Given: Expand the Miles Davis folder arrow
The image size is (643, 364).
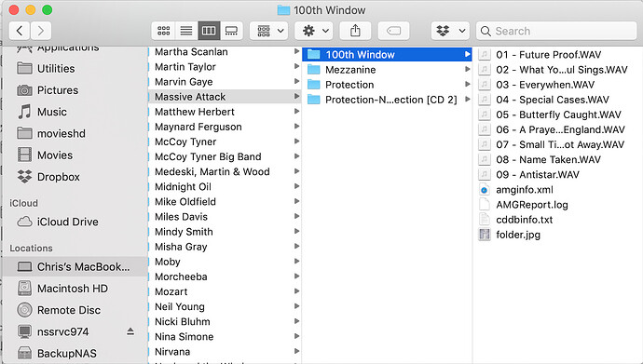Looking at the screenshot, I should [x=296, y=216].
